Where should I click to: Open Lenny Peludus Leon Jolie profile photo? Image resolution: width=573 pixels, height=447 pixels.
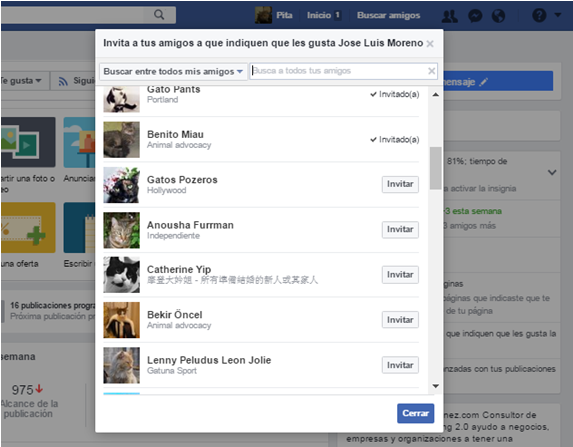point(121,365)
